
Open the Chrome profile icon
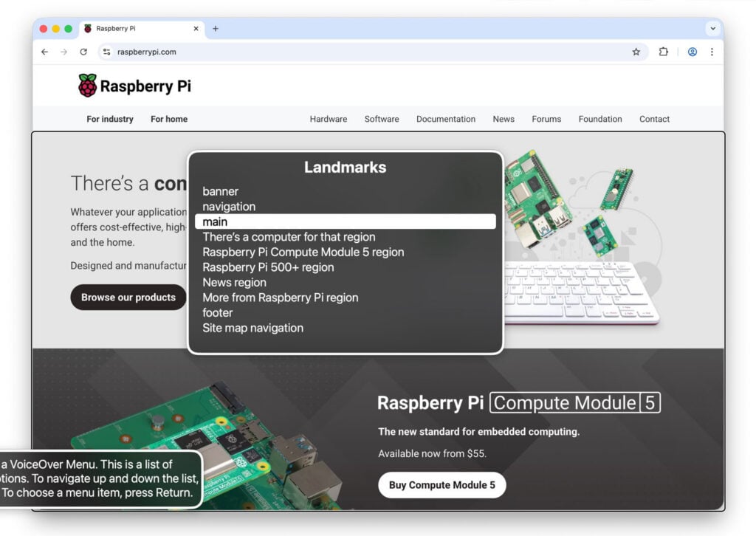(693, 52)
